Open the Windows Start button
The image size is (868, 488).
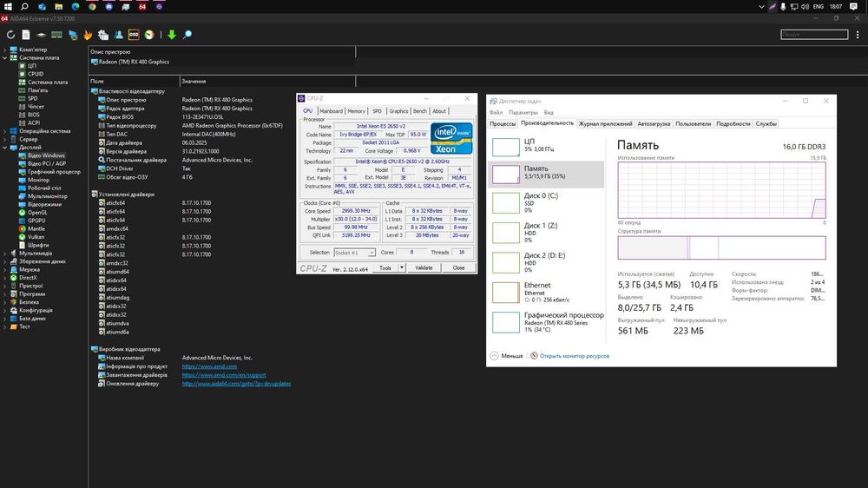(x=8, y=7)
